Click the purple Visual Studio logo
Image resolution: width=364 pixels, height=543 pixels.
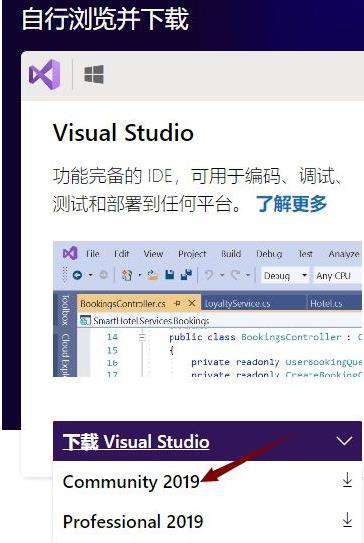[44, 74]
